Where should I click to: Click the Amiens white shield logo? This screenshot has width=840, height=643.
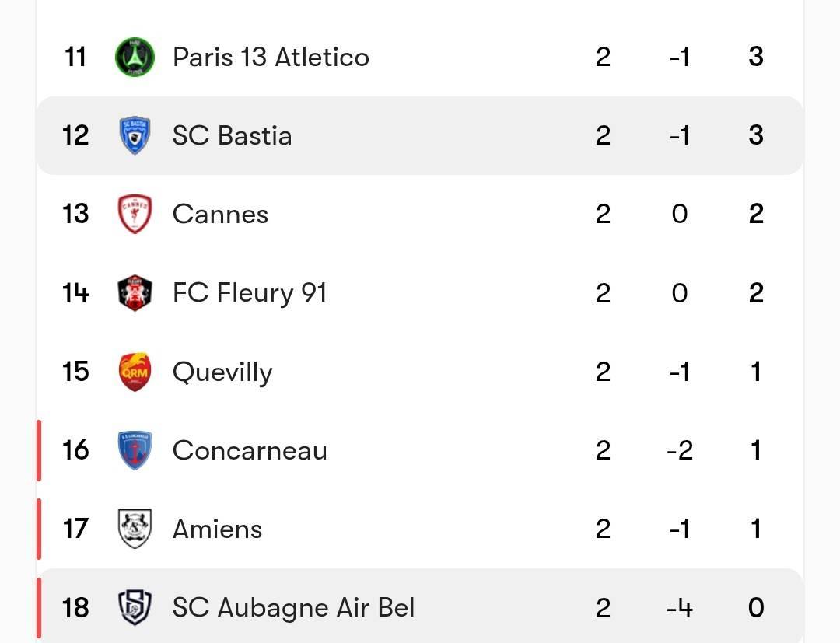[135, 529]
